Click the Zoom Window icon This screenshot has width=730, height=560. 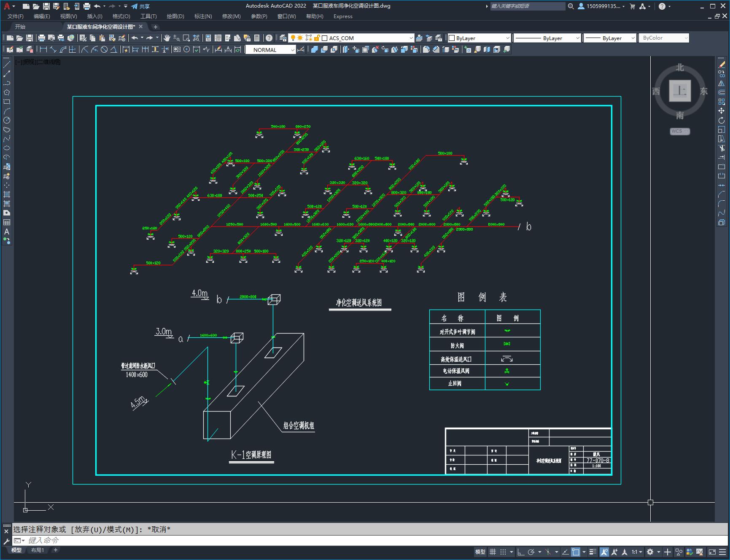(x=186, y=38)
